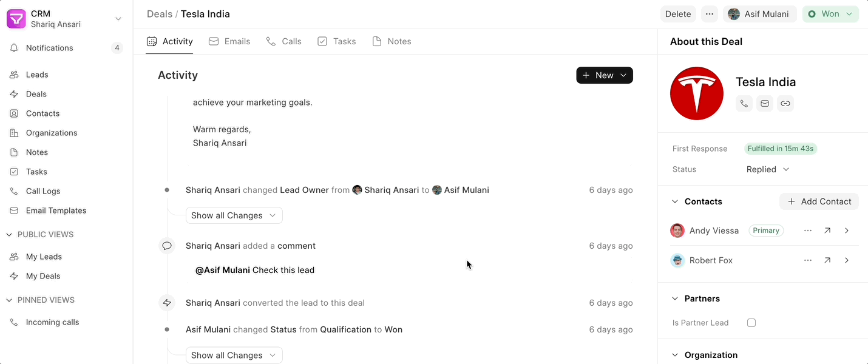Click Robert Fox's avatar
Screen dimensions: 868x364
tap(677, 260)
